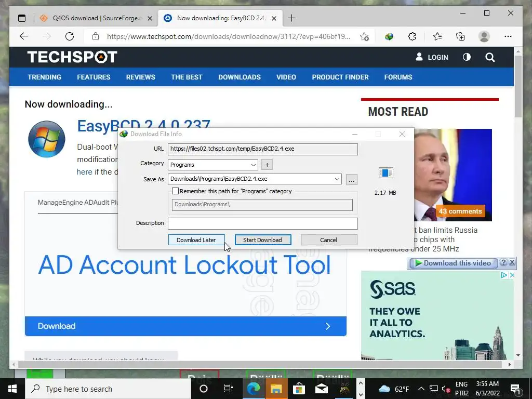
Task: Open TechSpot search magnifier
Action: 490,57
